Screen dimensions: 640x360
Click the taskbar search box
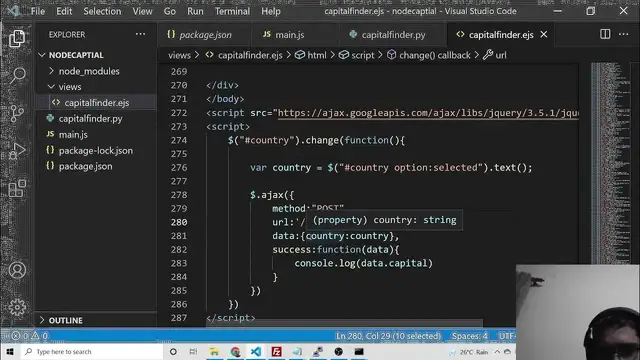pyautogui.click(x=92, y=351)
